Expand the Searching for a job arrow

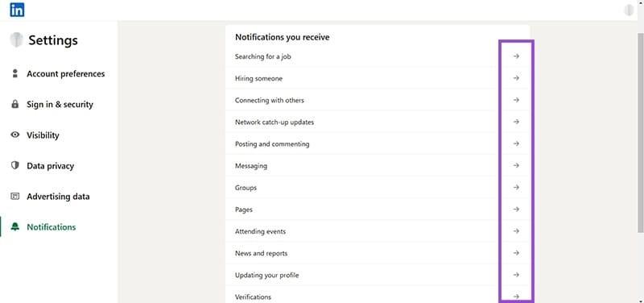click(516, 56)
